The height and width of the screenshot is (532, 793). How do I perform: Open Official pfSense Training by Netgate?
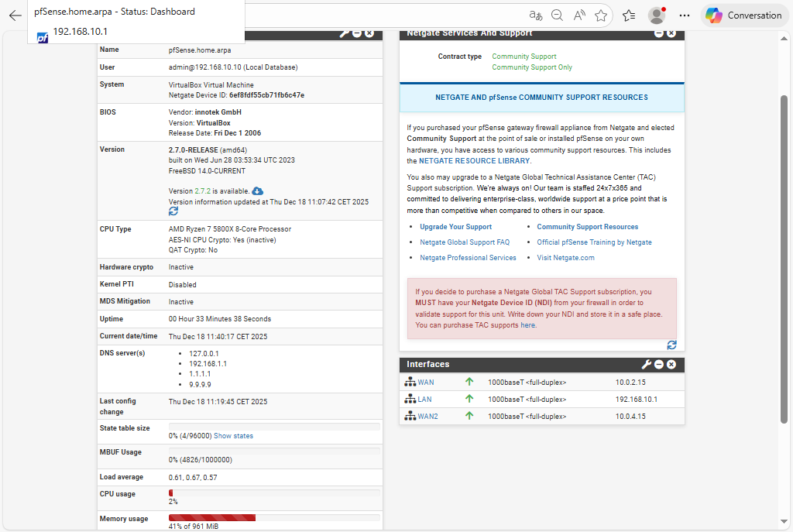click(594, 242)
